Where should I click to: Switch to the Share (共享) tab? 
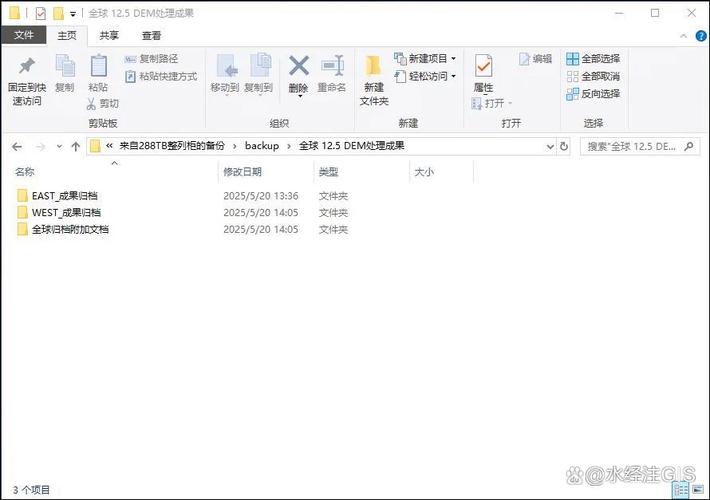click(109, 35)
